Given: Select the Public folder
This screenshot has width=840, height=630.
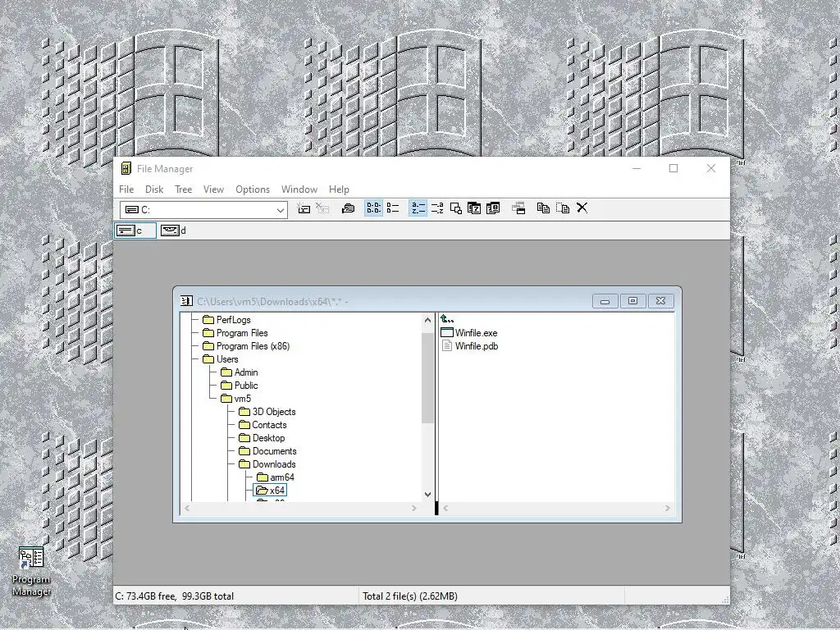Looking at the screenshot, I should 240,386.
